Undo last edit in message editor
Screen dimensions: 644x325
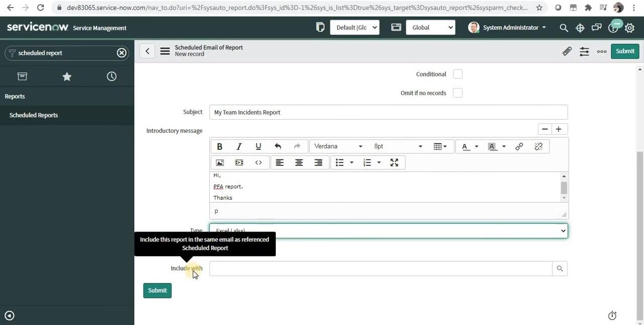278,146
